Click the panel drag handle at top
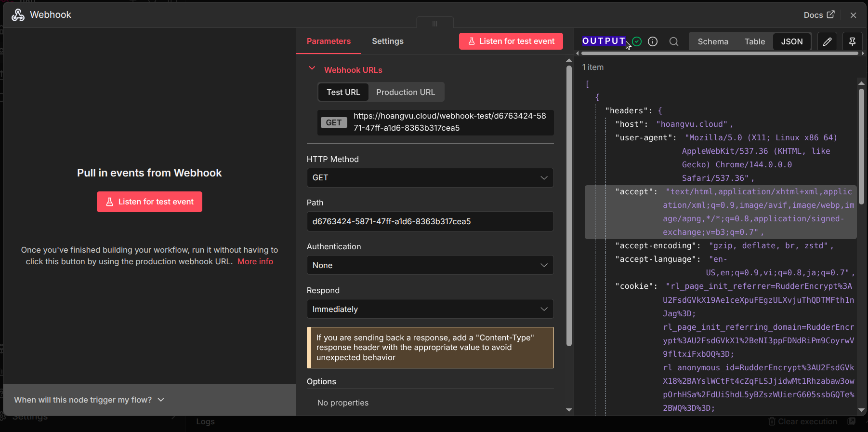The image size is (868, 432). click(434, 23)
